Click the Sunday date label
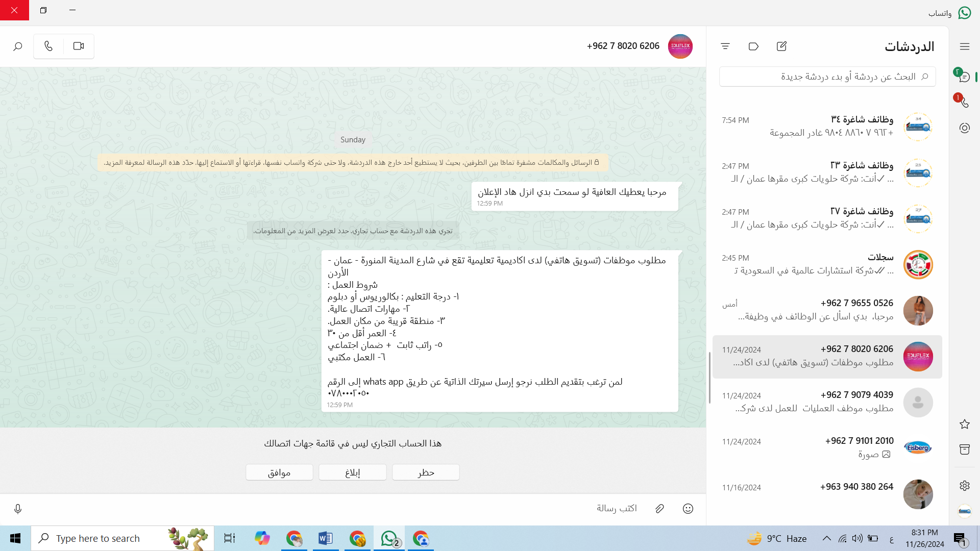The height and width of the screenshot is (551, 980). point(353,140)
